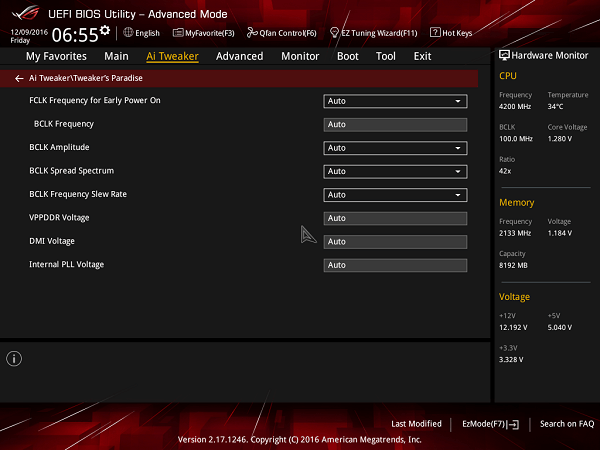This screenshot has width=600, height=450.
Task: Click the 2133 MHz memory frequency value
Action: (515, 233)
